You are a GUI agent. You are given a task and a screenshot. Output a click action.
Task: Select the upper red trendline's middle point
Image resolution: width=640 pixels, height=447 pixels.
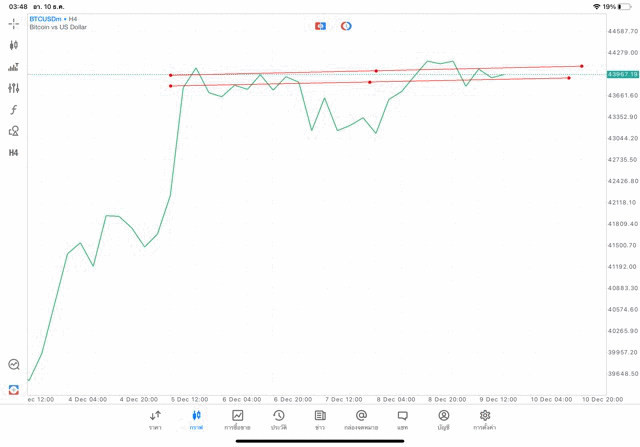[376, 71]
